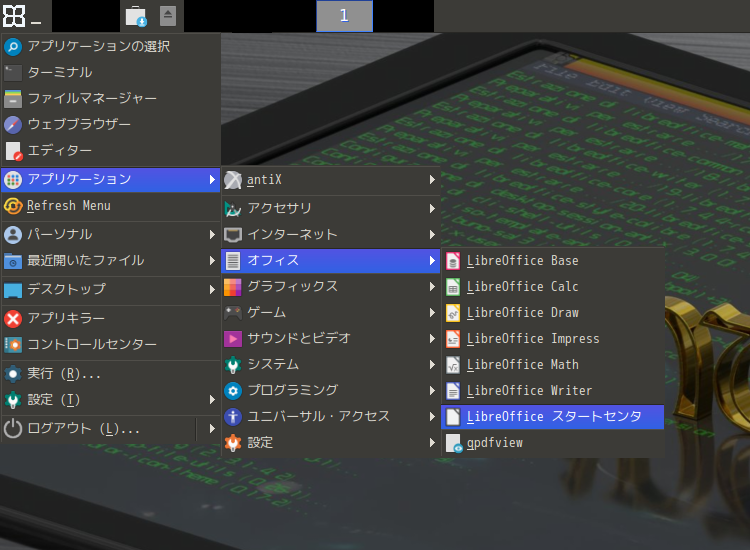
Task: Click the エディター document icon
Action: pos(13,151)
